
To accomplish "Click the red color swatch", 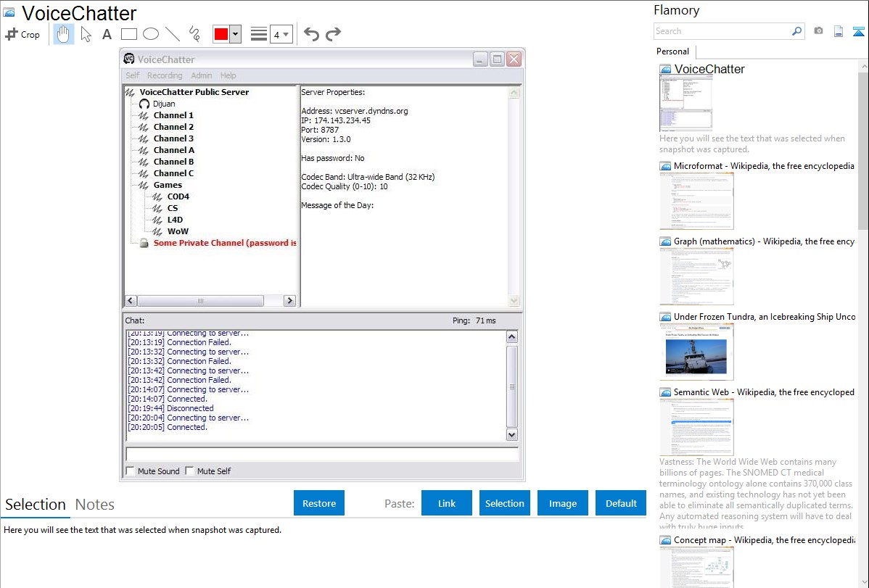I will click(x=221, y=34).
